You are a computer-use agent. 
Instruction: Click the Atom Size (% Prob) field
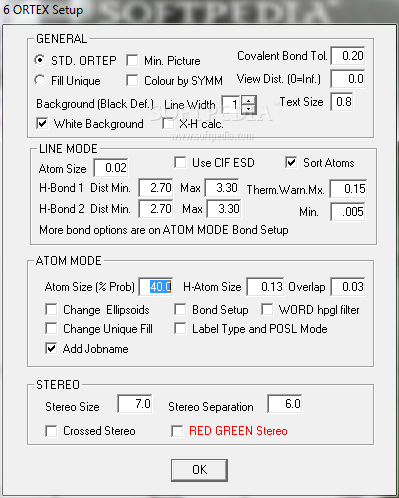[x=156, y=287]
